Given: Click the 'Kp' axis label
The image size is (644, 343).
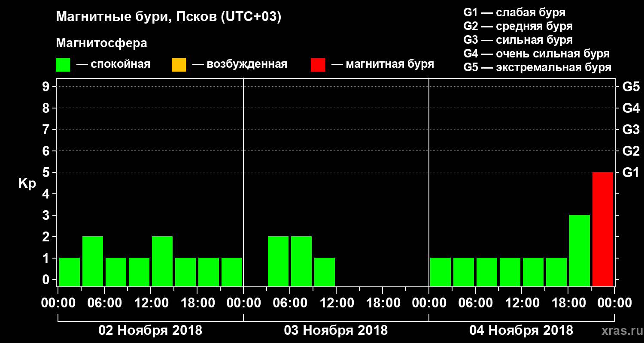Looking at the screenshot, I should point(27,184).
